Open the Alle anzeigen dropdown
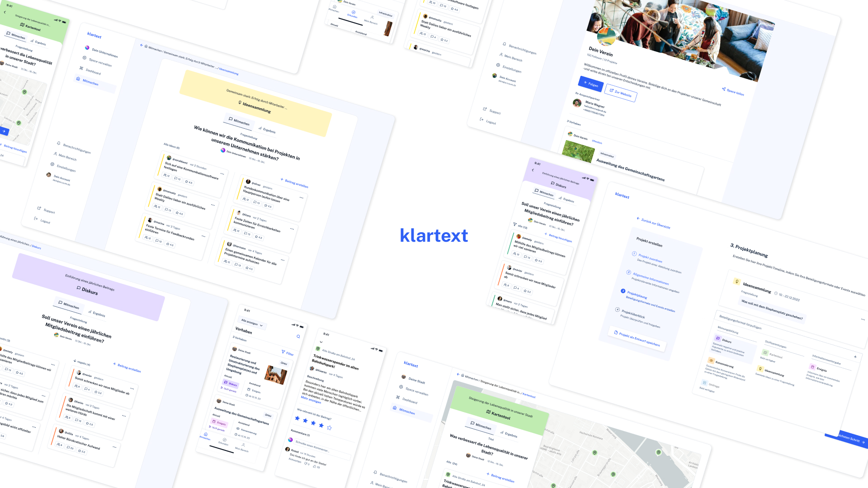The image size is (868, 488). pyautogui.click(x=252, y=323)
